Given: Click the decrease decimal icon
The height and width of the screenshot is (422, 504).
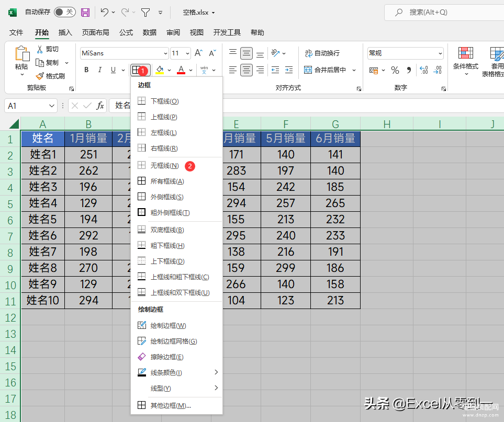Looking at the screenshot, I should (x=438, y=70).
